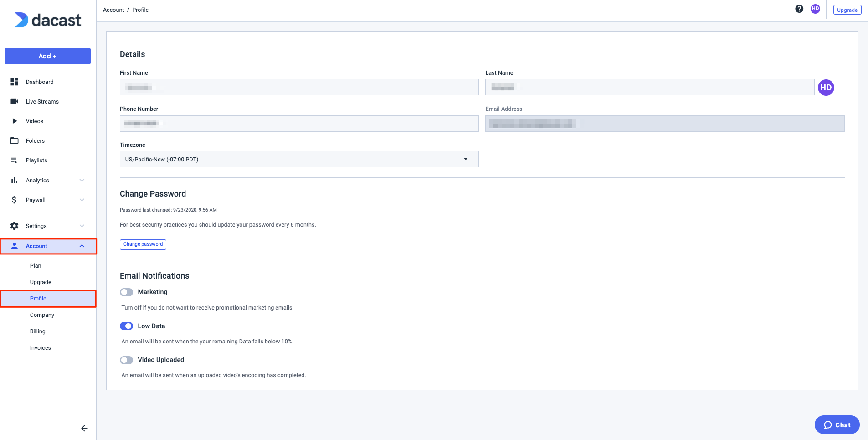The height and width of the screenshot is (440, 868).
Task: Select Profile under Account
Action: [x=48, y=299]
